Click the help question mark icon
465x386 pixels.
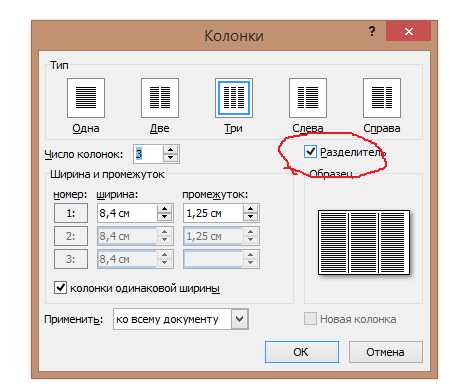pos(372,31)
